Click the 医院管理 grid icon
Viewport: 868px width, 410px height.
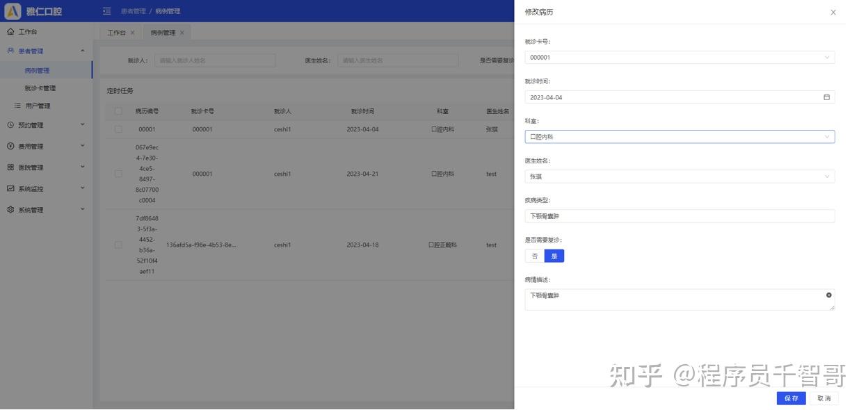point(10,167)
